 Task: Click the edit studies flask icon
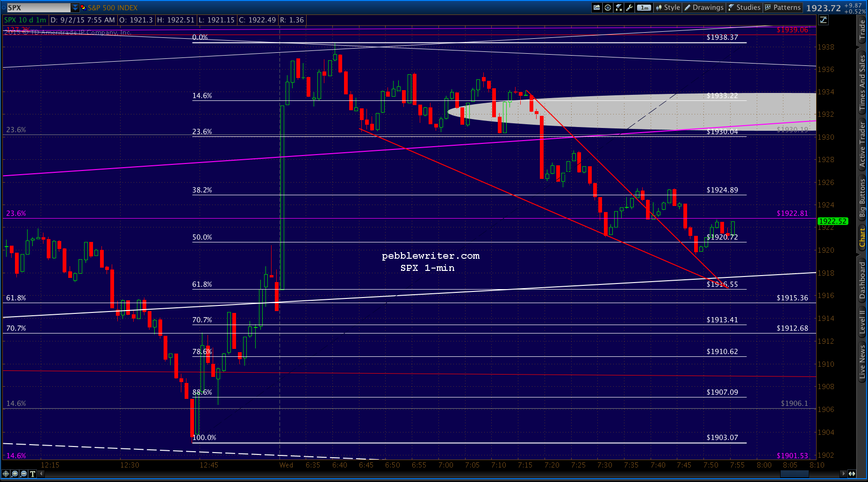(x=618, y=7)
